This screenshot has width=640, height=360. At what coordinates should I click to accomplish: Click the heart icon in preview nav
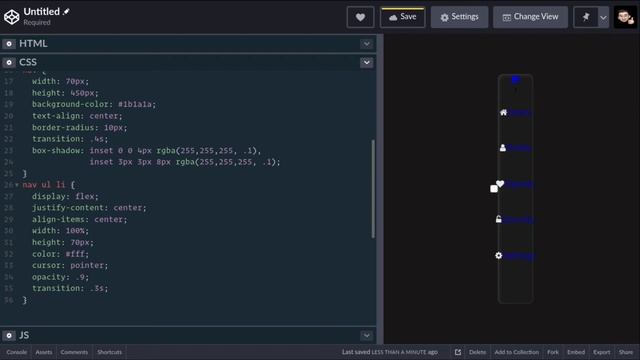[x=500, y=184]
